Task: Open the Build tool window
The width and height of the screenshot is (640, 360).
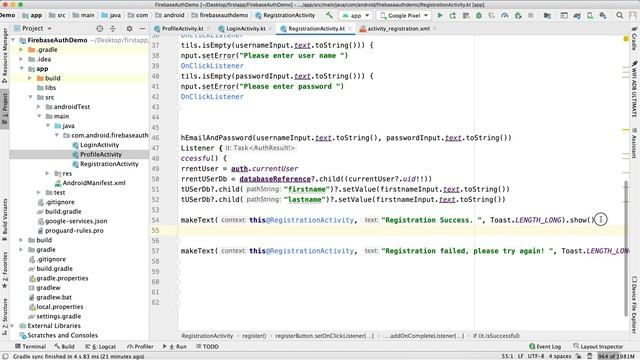Action: pos(64,347)
